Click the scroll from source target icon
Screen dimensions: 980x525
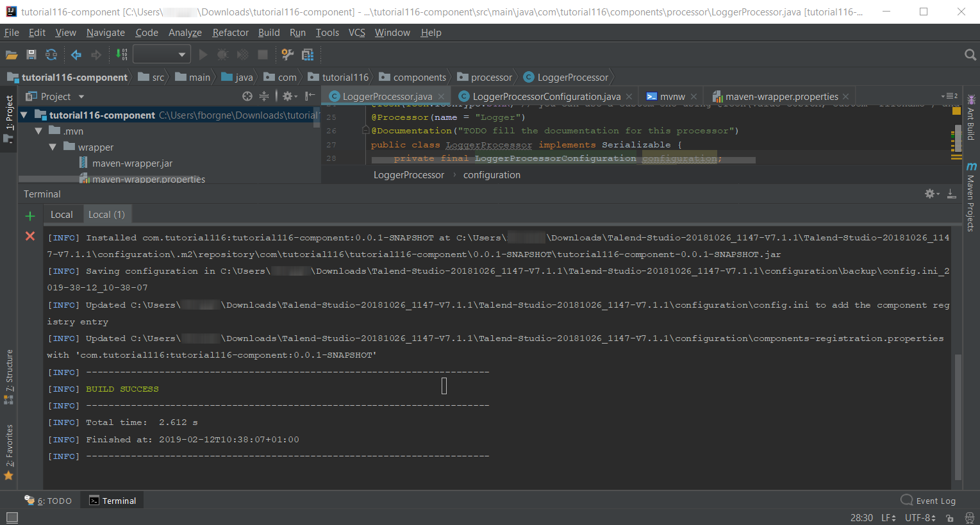(247, 96)
